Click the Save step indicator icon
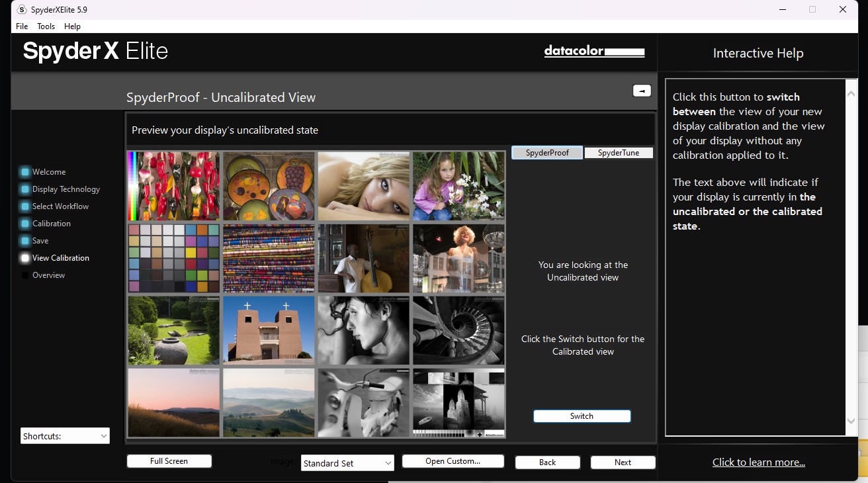The image size is (868, 483). pyautogui.click(x=25, y=241)
